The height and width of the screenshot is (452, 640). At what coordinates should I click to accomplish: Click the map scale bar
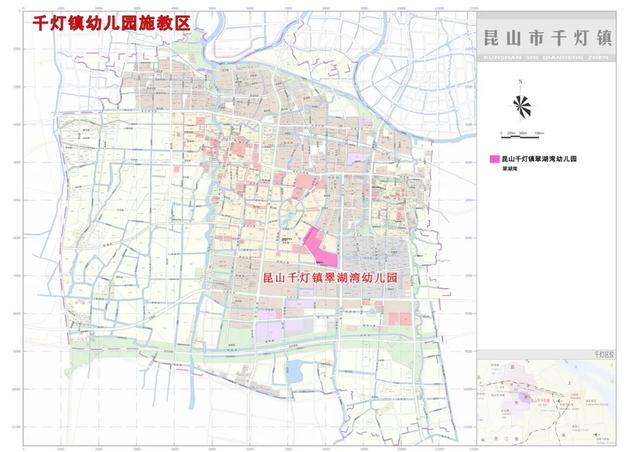(x=519, y=133)
